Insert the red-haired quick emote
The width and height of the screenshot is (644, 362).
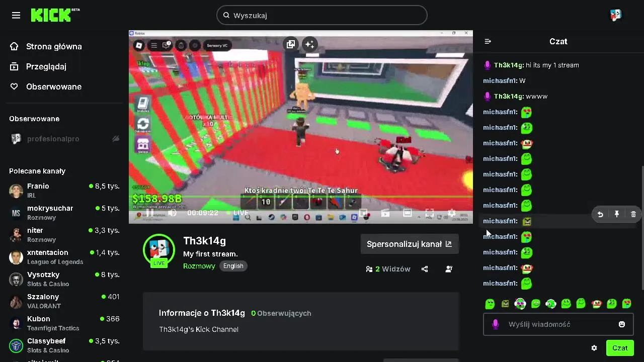(x=597, y=304)
